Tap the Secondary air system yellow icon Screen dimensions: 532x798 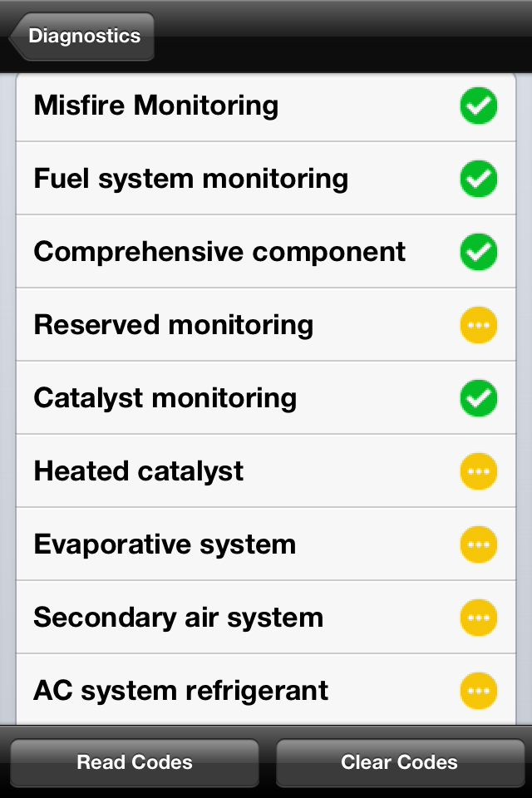click(x=479, y=618)
